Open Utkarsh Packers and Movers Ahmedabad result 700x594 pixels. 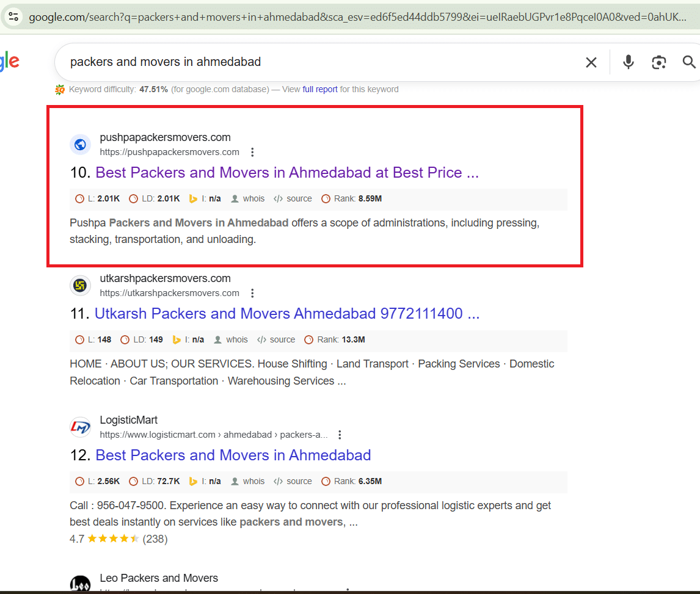click(286, 314)
